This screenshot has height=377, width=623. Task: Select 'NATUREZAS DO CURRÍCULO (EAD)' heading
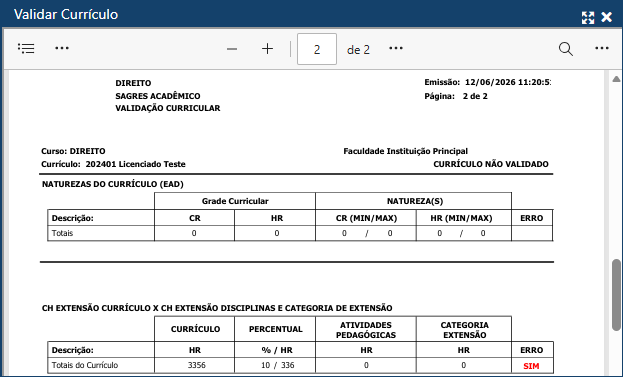(x=113, y=184)
